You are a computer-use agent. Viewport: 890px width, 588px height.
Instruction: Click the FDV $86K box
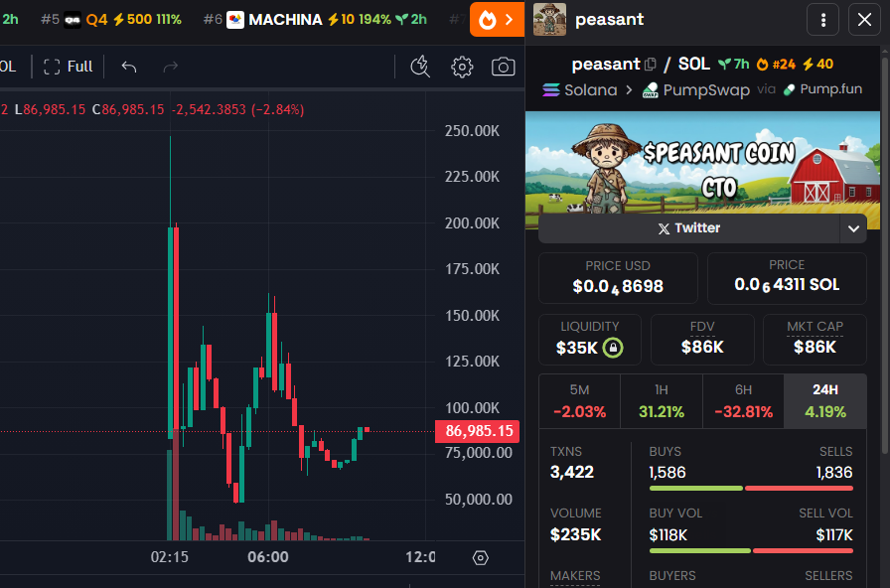pos(702,340)
